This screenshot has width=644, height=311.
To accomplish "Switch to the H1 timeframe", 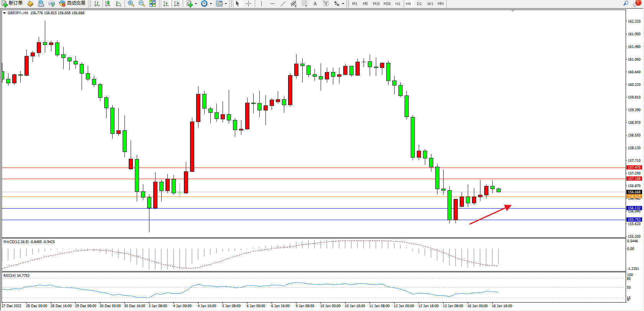I will (x=398, y=3).
